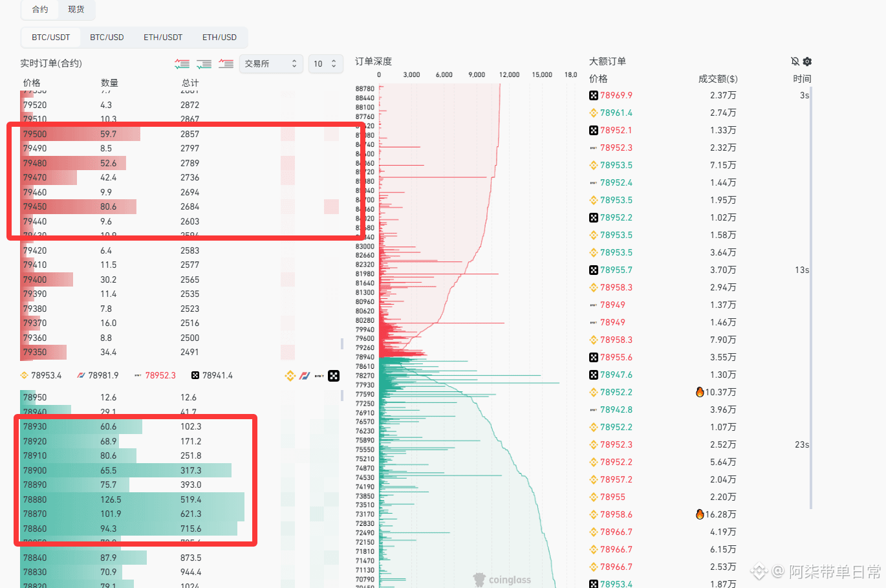The height and width of the screenshot is (588, 886).
Task: Click the 78953.4 Binance last price
Action: pos(46,375)
